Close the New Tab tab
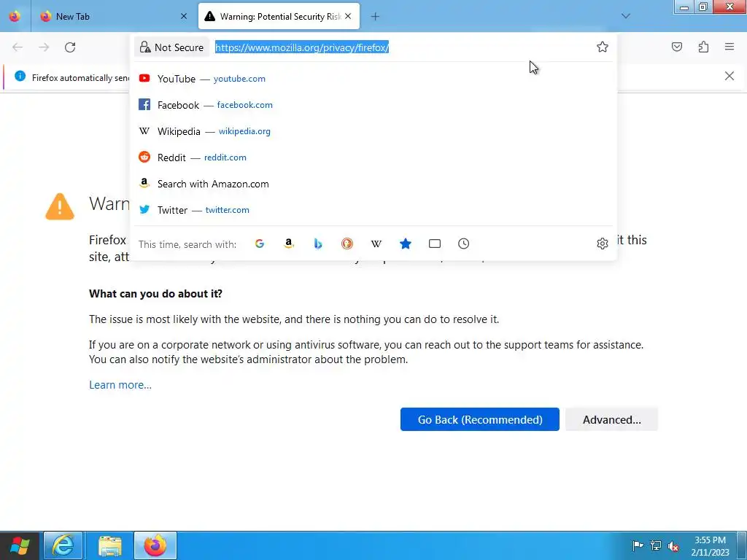747x560 pixels. (184, 16)
